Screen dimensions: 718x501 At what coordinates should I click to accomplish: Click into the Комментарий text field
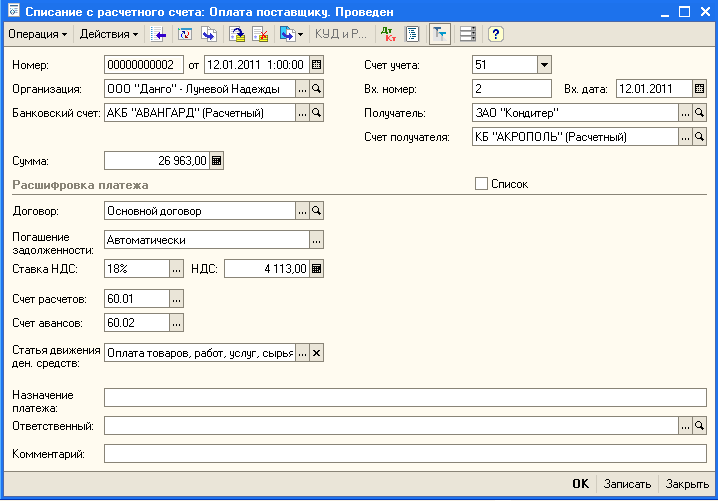pos(405,454)
